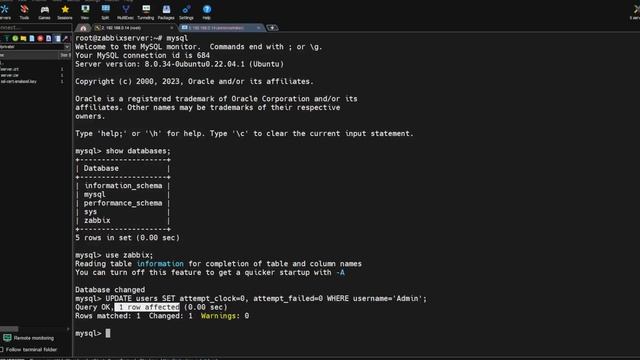The width and height of the screenshot is (640, 360).
Task: Open the Tools toolbar icon
Action: click(24, 12)
